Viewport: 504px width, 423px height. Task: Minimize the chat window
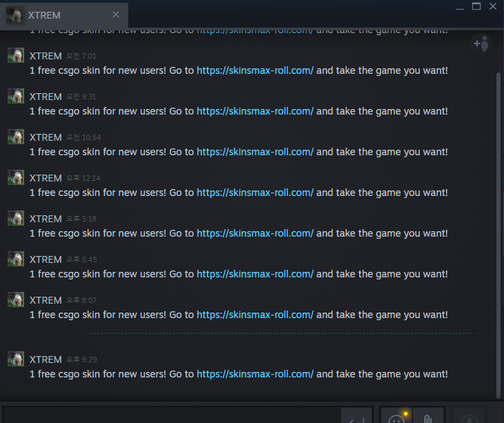coord(460,6)
